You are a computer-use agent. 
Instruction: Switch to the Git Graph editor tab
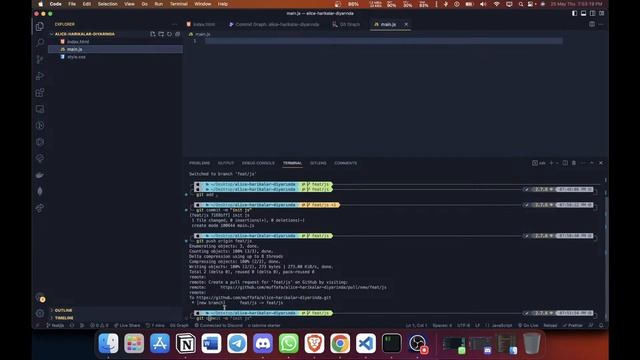(x=346, y=24)
